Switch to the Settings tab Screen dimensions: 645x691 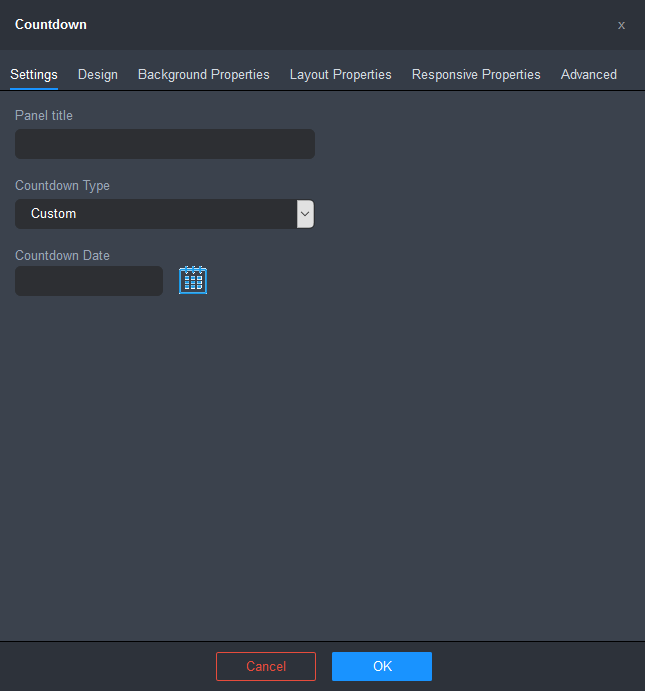(x=34, y=75)
